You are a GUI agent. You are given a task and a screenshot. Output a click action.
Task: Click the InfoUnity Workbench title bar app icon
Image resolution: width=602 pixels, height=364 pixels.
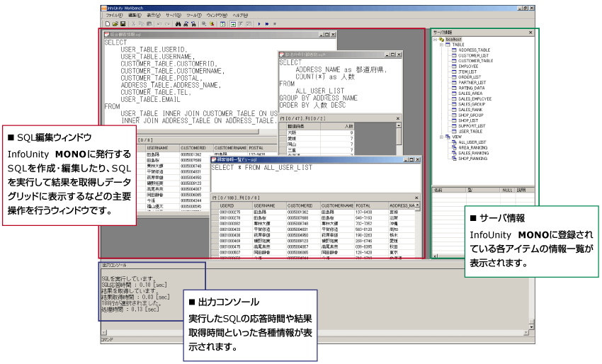tap(103, 8)
